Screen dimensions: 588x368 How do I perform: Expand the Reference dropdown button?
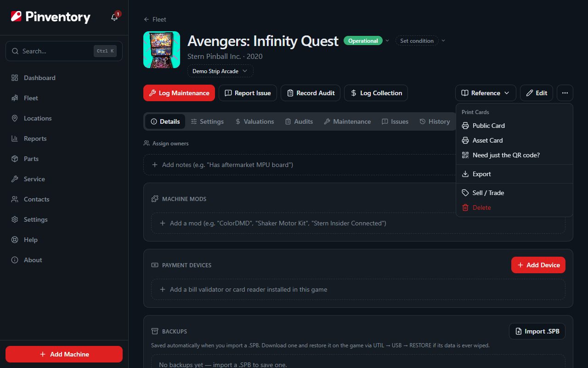(x=486, y=93)
